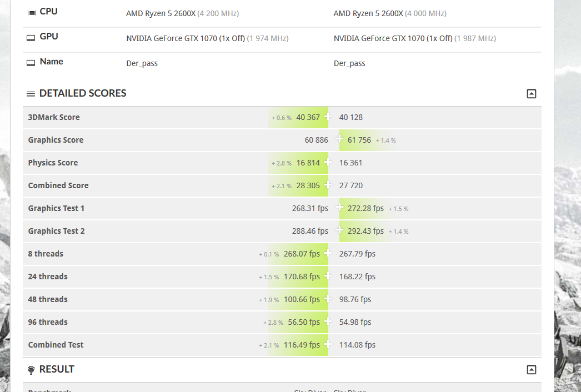Click the + 0.6 % difference label
Screen dimensions: 581x392
tap(282, 118)
